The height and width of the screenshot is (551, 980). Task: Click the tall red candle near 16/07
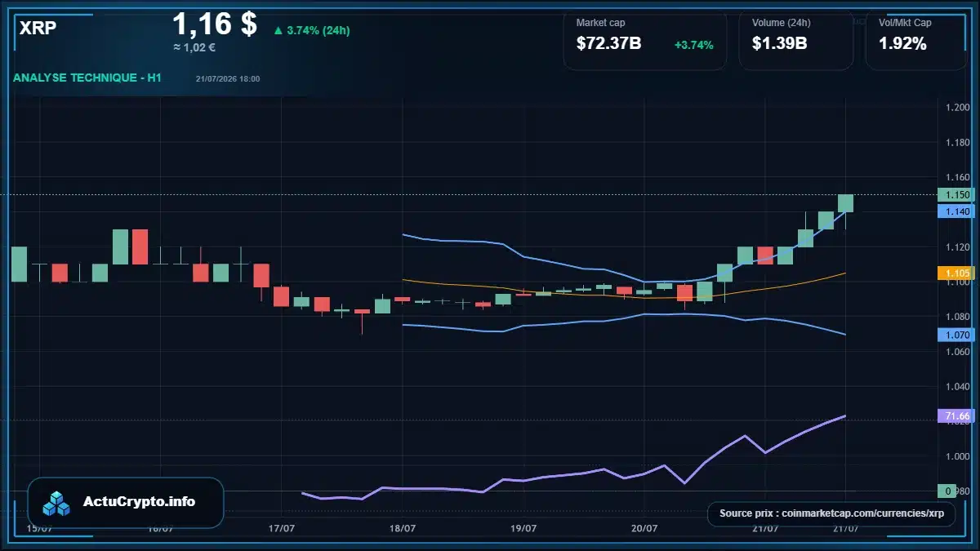coord(140,247)
